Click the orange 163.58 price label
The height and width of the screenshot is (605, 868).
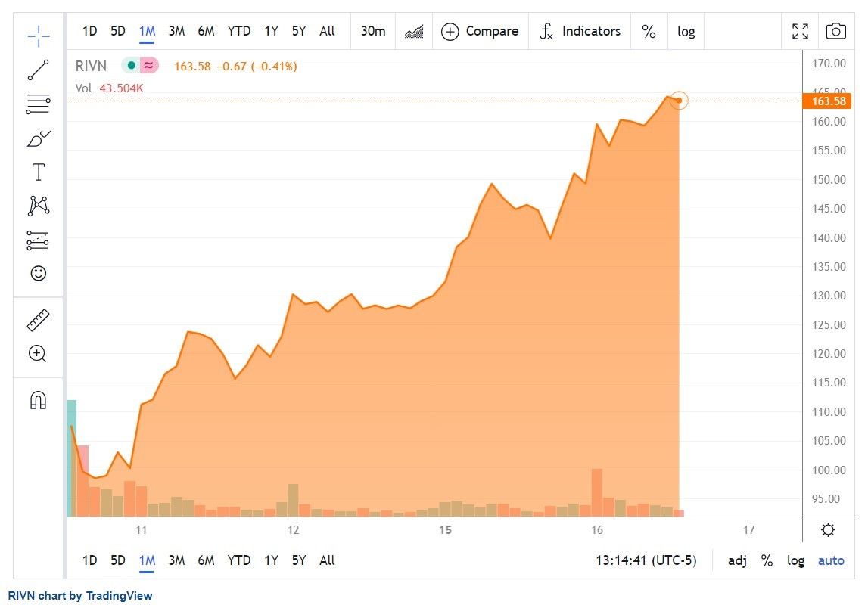tap(828, 101)
